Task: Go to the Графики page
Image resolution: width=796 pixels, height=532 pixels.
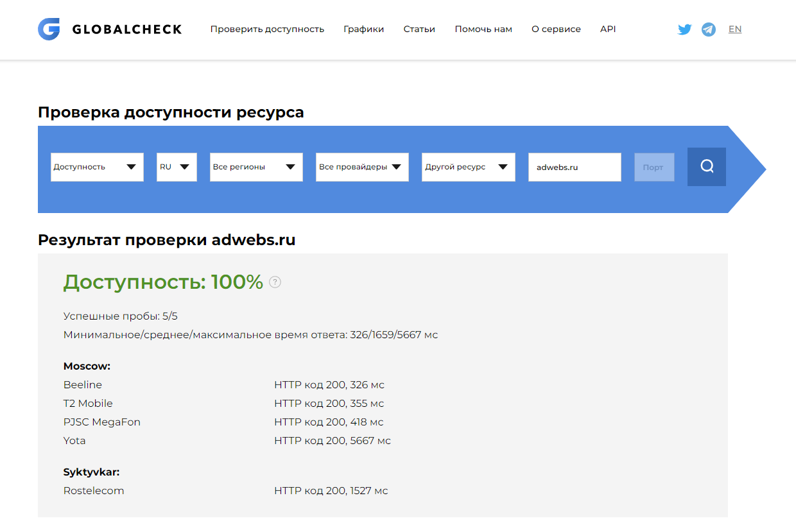Action: click(363, 30)
